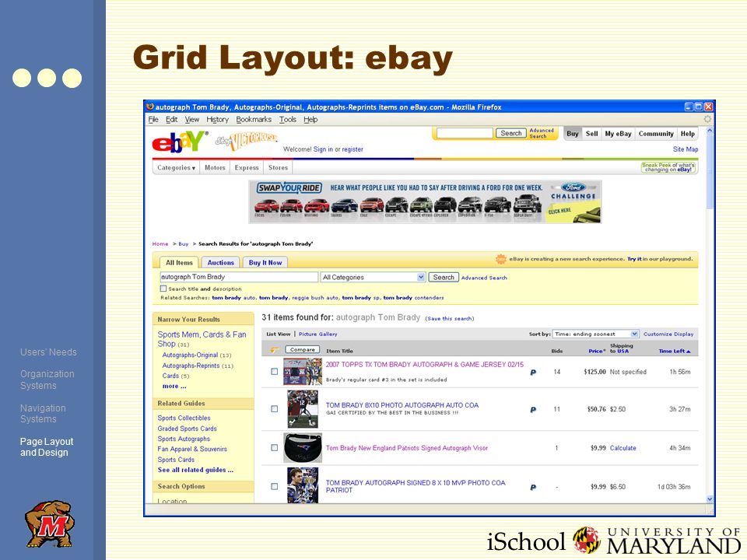Click Calculate shipping link for visor
The image size is (747, 560).
pos(623,448)
